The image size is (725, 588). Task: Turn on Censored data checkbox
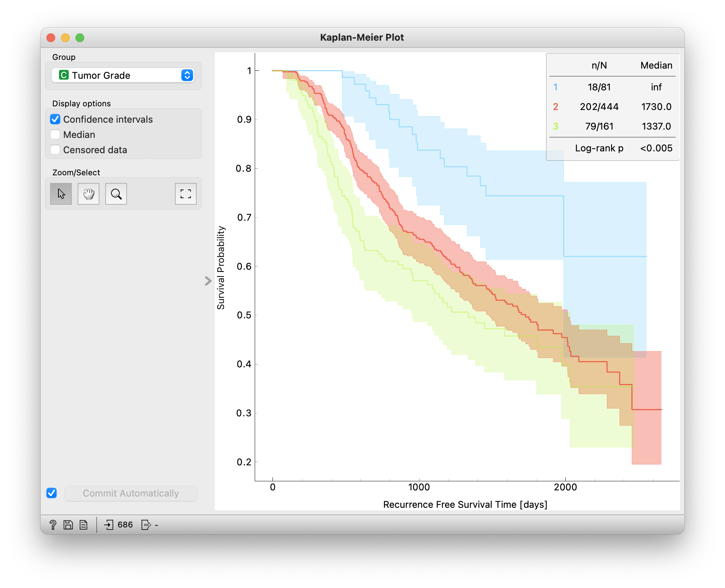point(55,150)
